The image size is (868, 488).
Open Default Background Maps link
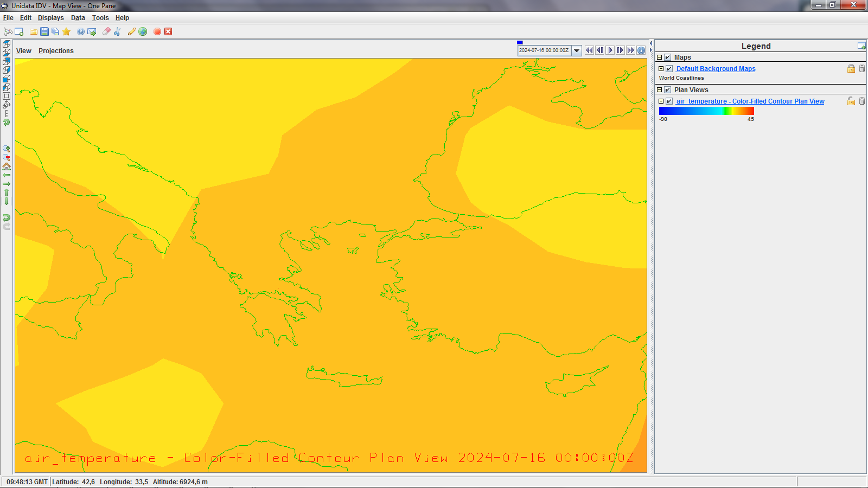point(716,69)
